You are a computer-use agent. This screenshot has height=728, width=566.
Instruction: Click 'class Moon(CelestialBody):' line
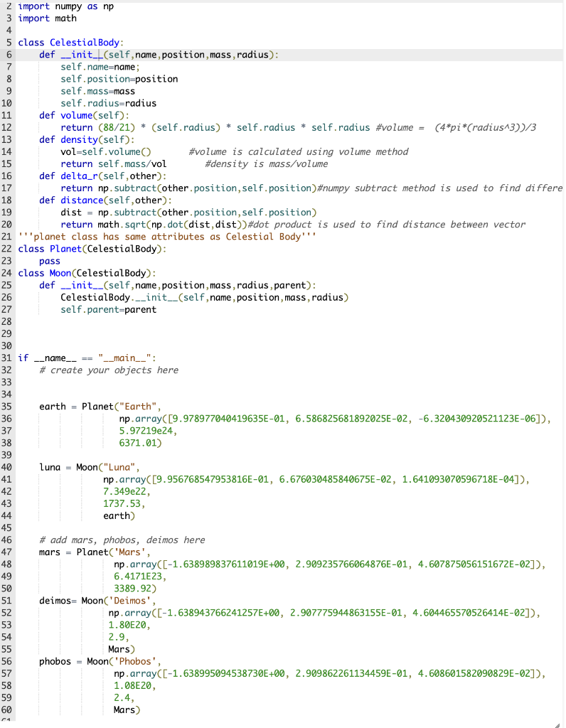click(x=87, y=273)
